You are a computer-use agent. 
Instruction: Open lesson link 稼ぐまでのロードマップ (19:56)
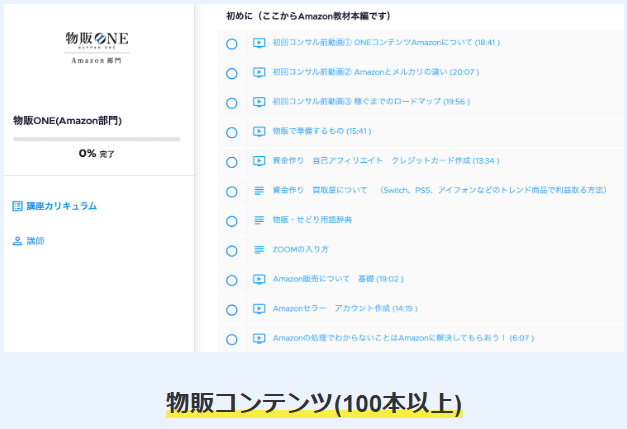coord(370,102)
